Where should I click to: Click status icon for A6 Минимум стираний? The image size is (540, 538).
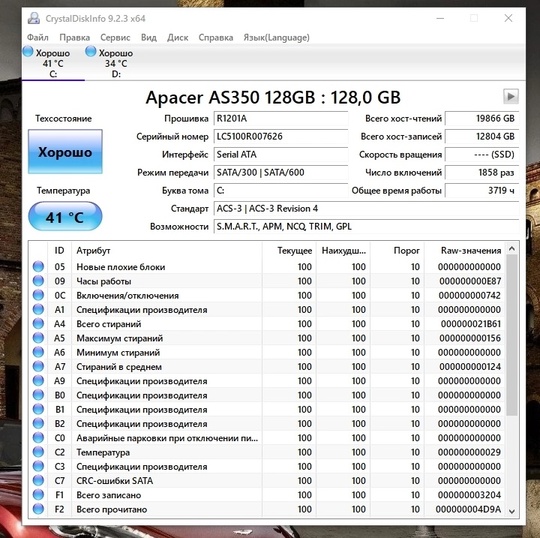click(38, 352)
